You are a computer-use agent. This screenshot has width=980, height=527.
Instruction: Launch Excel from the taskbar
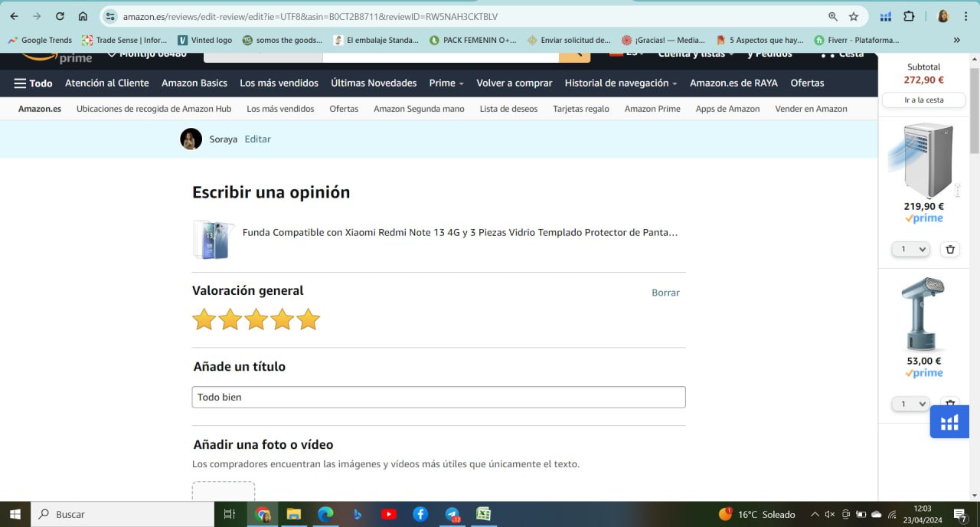(484, 514)
